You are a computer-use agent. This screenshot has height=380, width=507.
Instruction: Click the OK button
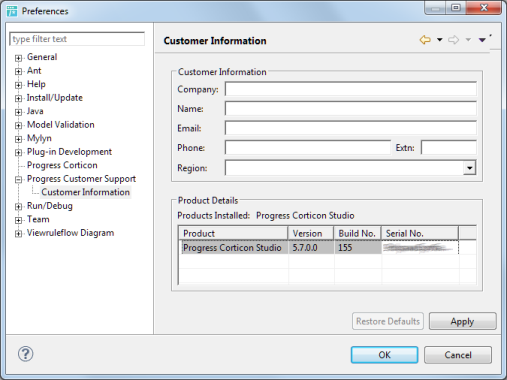384,355
